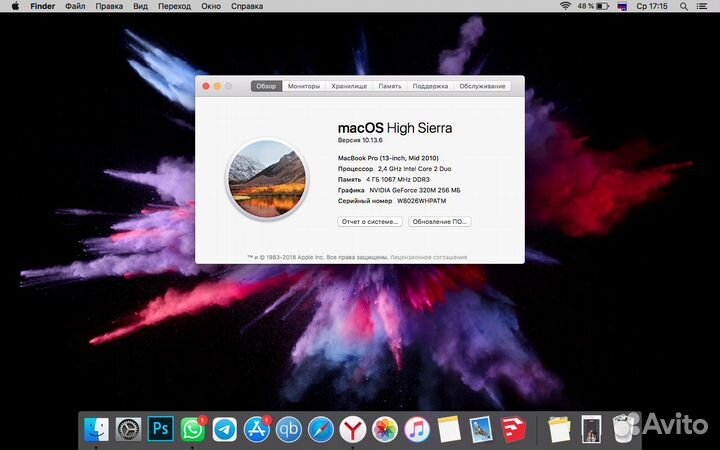The width and height of the screenshot is (720, 450).
Task: Open the Apple menu
Action: click(x=15, y=6)
